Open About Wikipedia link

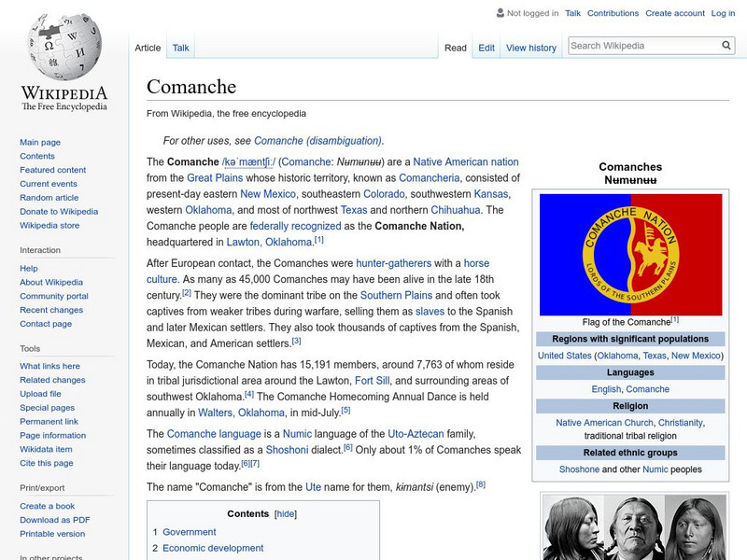pos(51,283)
